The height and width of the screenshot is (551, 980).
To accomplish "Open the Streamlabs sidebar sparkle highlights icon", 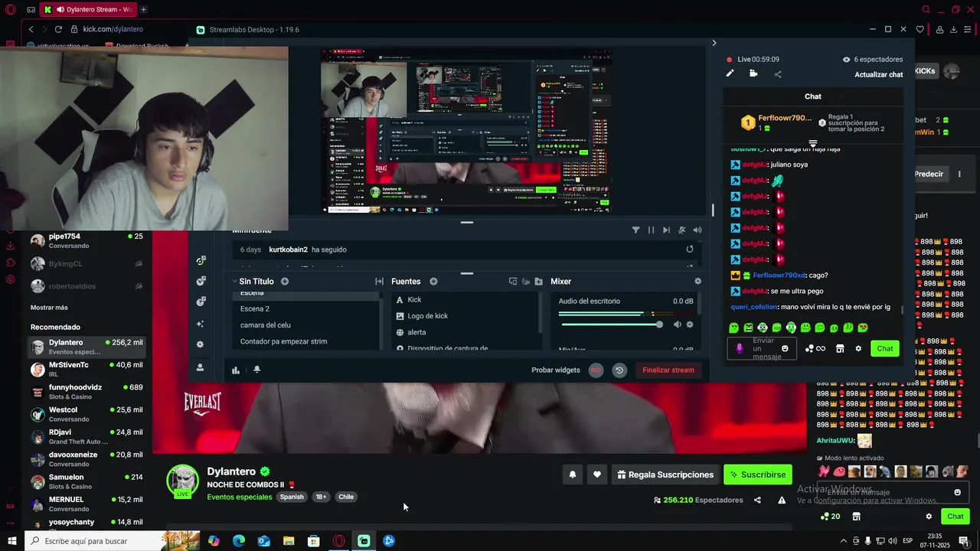I will [x=200, y=324].
